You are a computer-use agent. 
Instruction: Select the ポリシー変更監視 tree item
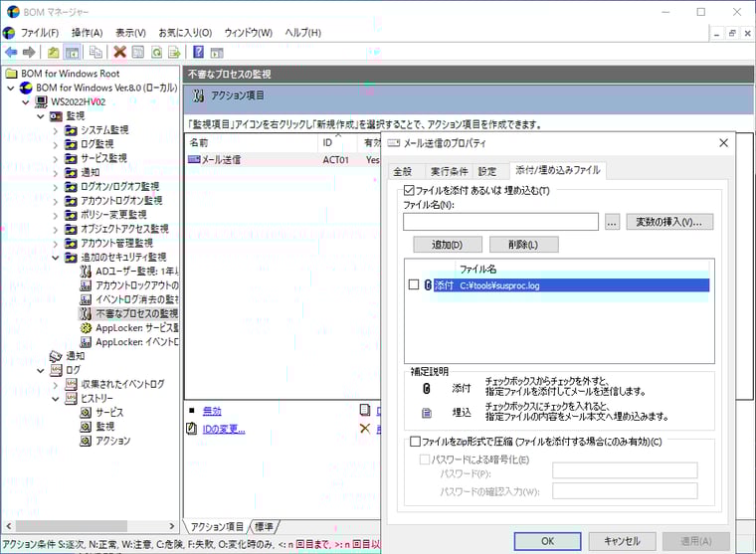(113, 215)
